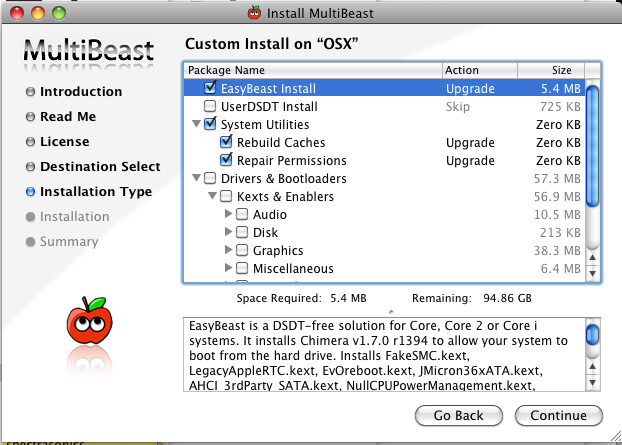Click the window resize grip corner

pos(615,436)
